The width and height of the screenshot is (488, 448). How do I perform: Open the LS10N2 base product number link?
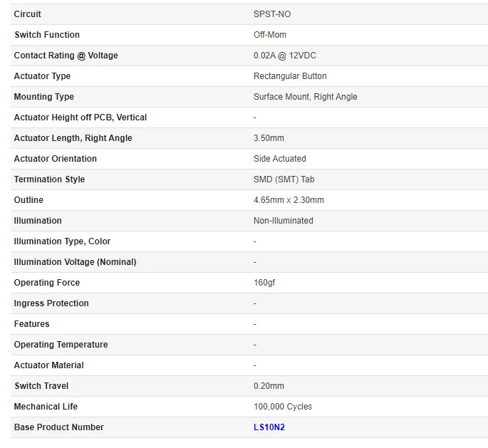click(269, 427)
